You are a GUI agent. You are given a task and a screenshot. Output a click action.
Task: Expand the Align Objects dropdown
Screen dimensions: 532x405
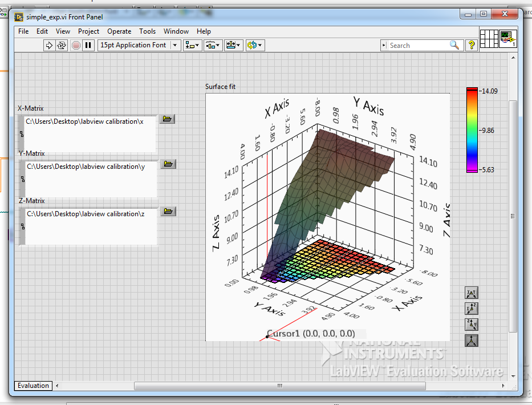click(x=193, y=45)
